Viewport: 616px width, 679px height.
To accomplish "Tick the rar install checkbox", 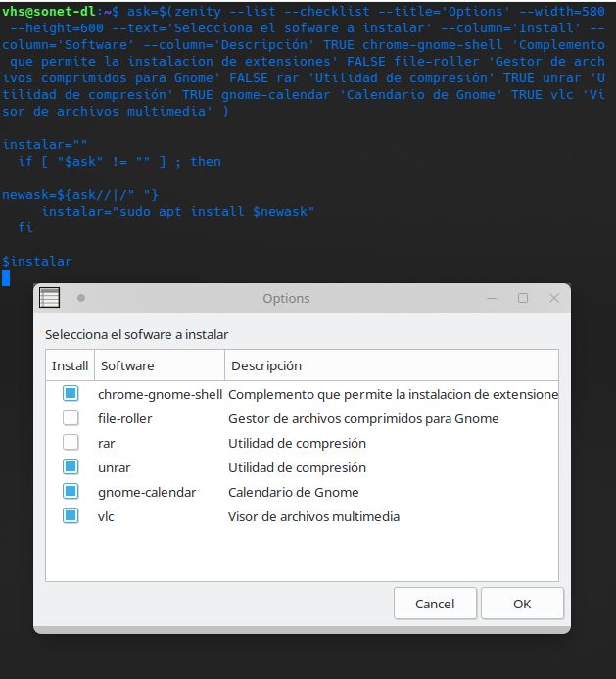I will point(71,443).
